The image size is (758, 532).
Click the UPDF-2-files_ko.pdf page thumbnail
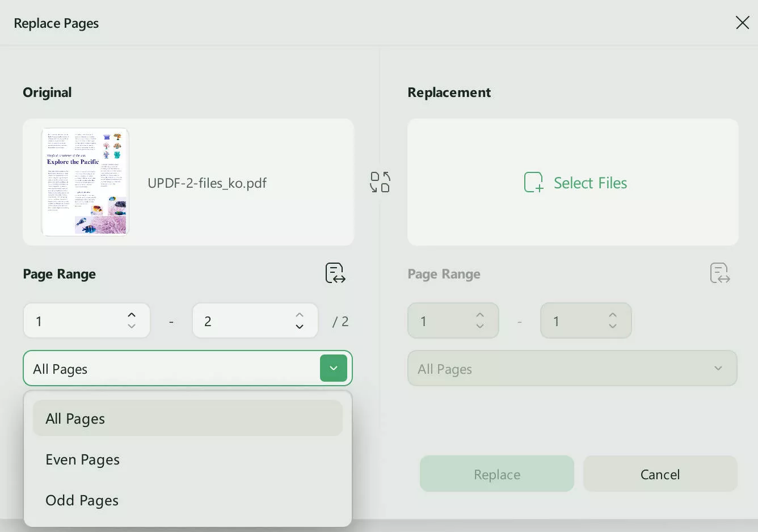coord(85,182)
